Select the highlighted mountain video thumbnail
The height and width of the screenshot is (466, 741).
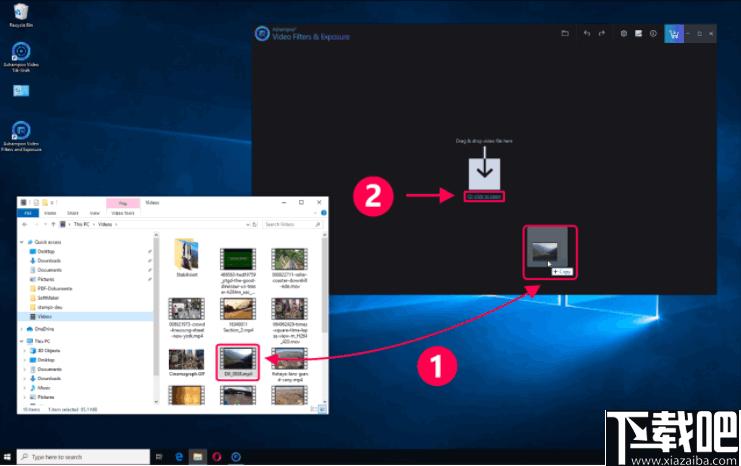238,362
